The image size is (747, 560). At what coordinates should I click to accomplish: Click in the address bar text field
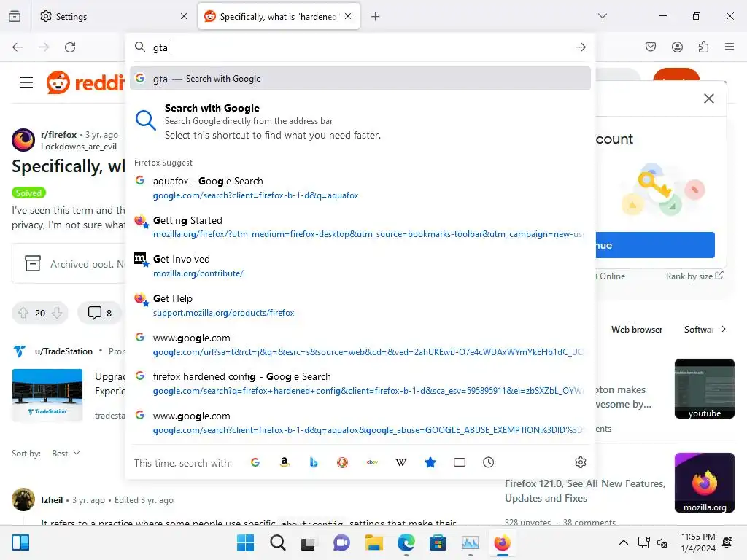tap(362, 47)
